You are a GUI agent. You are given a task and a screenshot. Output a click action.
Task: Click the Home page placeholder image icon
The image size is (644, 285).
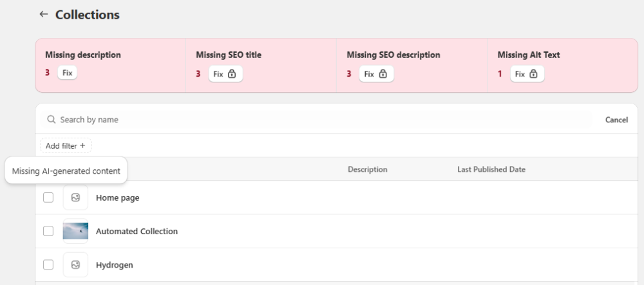[75, 198]
